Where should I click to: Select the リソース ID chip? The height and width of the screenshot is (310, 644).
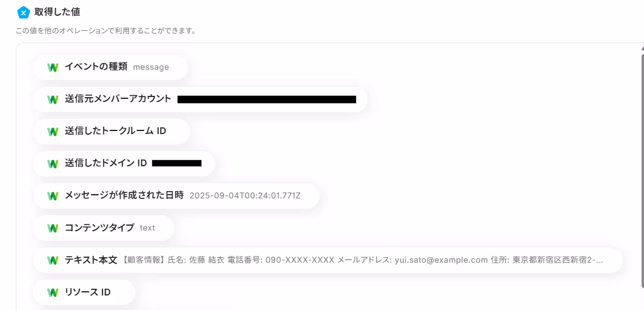pos(84,293)
